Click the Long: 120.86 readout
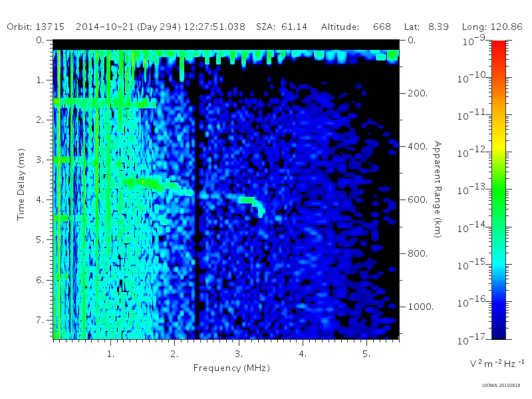Screen dimensions: 532x399 click(x=492, y=27)
